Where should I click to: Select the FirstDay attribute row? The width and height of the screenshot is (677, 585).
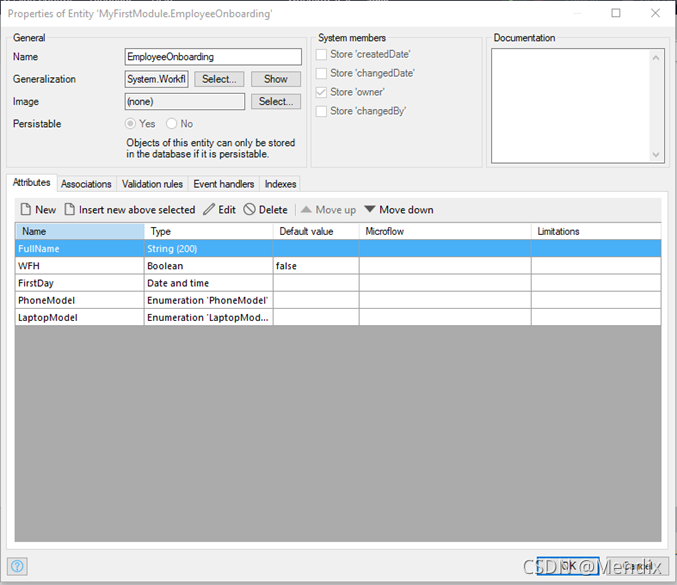[x=338, y=283]
